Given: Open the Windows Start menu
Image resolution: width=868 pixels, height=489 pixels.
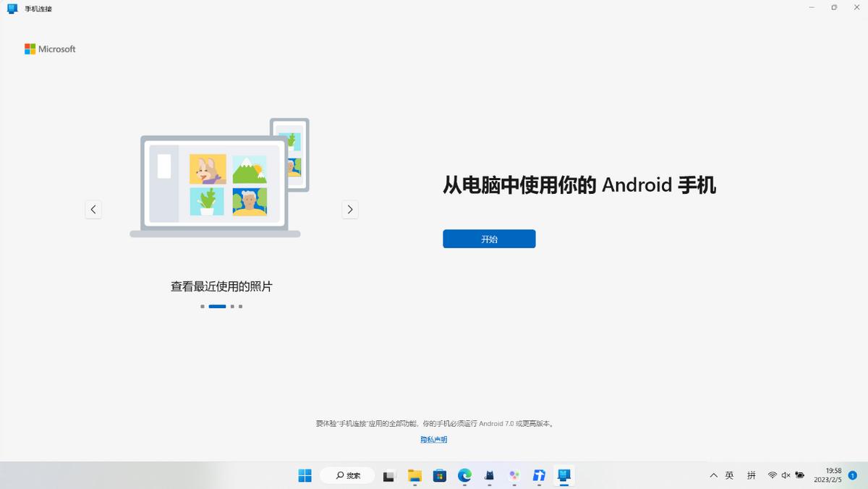Looking at the screenshot, I should (x=305, y=475).
